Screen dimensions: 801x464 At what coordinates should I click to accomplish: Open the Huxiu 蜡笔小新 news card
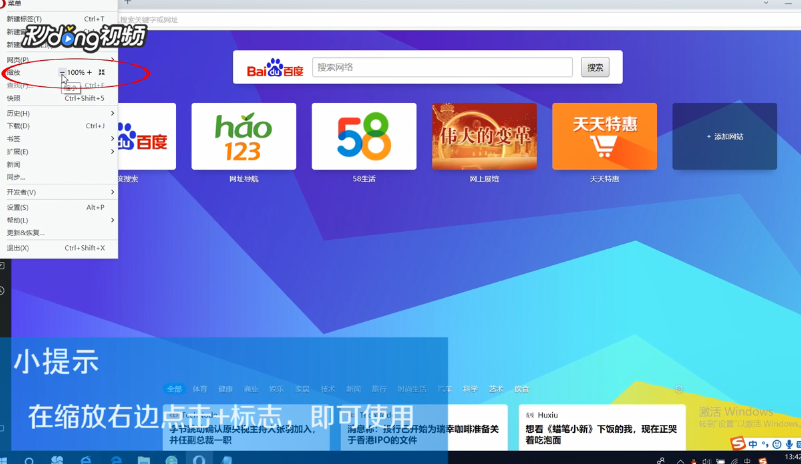602,428
